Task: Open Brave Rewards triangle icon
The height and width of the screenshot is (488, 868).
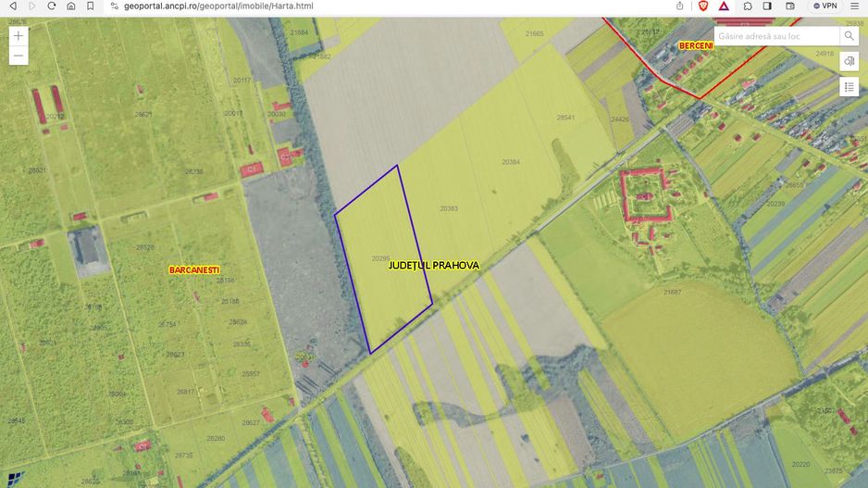Action: pyautogui.click(x=724, y=6)
